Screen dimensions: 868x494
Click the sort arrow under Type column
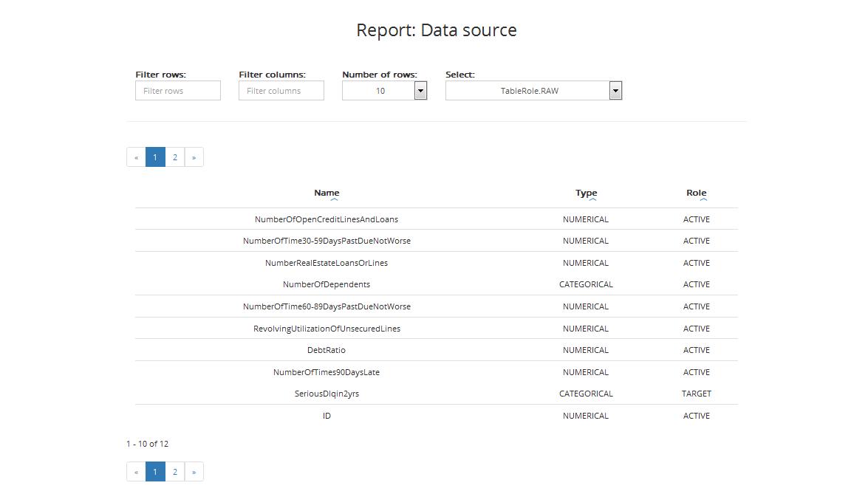(592, 199)
